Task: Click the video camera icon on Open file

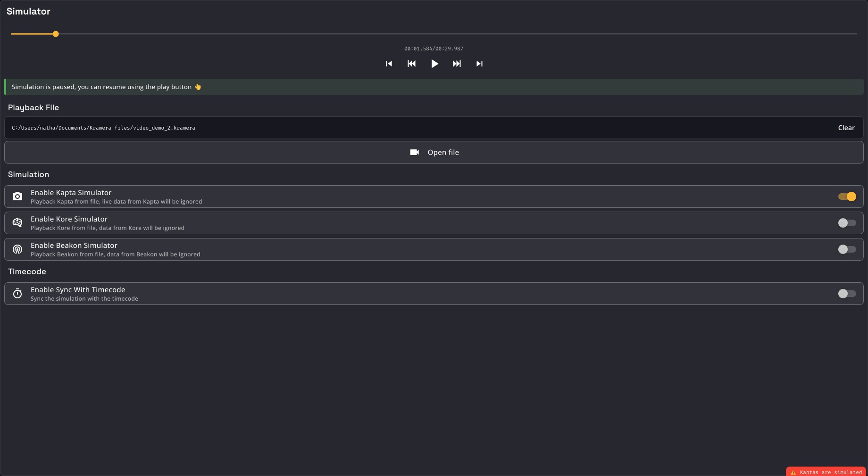Action: click(414, 152)
